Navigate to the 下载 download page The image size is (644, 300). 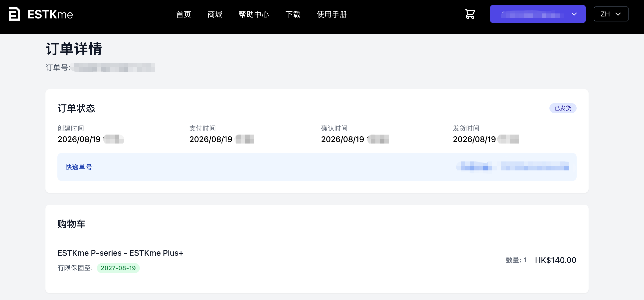pyautogui.click(x=293, y=14)
